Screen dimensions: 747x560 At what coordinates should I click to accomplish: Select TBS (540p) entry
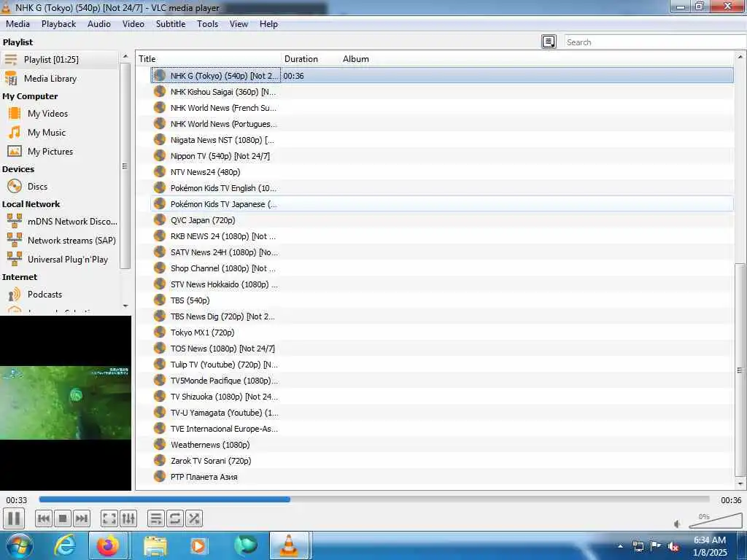coord(442,300)
